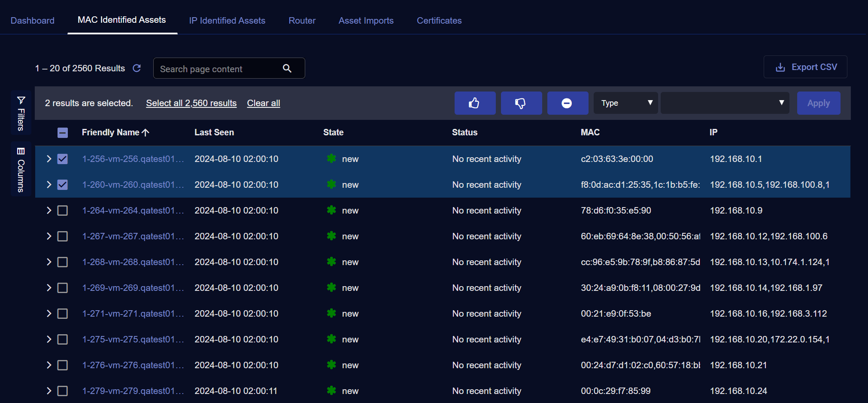Click Select all 2,560 results link
Screen dimensions: 868x403
coord(191,103)
